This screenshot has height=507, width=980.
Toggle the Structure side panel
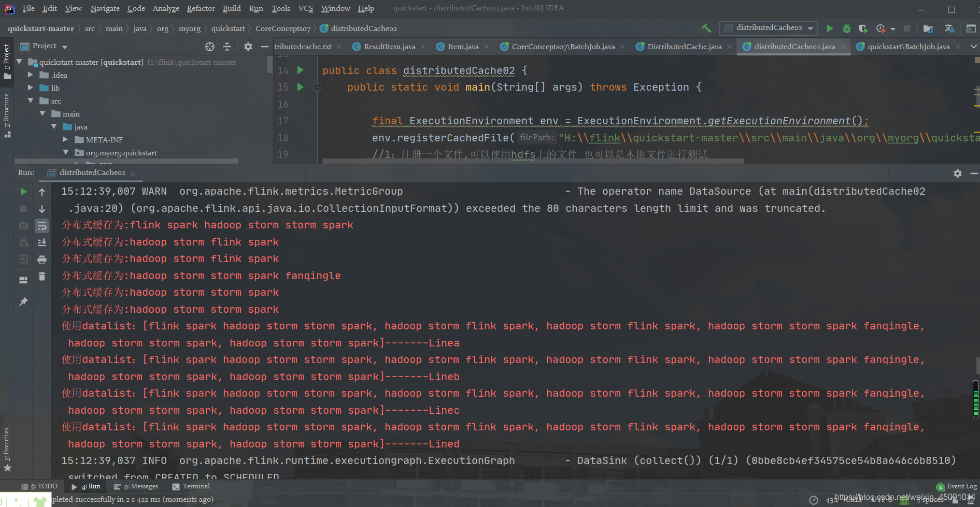[7, 115]
